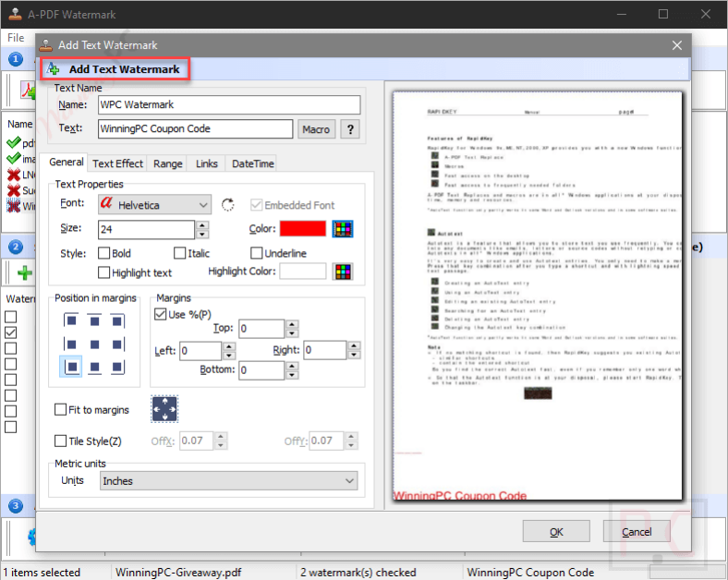Click the rotate text icon beside Font
The width and height of the screenshot is (728, 580).
[x=227, y=205]
